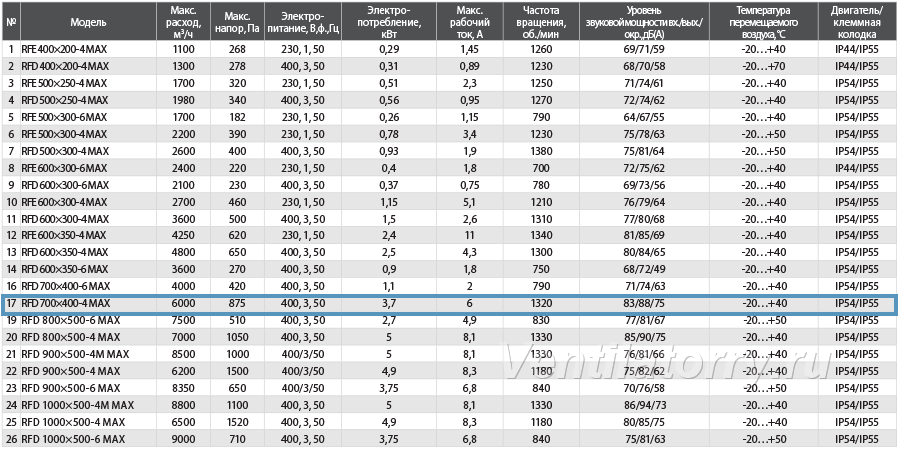Select the 1520 pressure value in row 25

click(237, 422)
